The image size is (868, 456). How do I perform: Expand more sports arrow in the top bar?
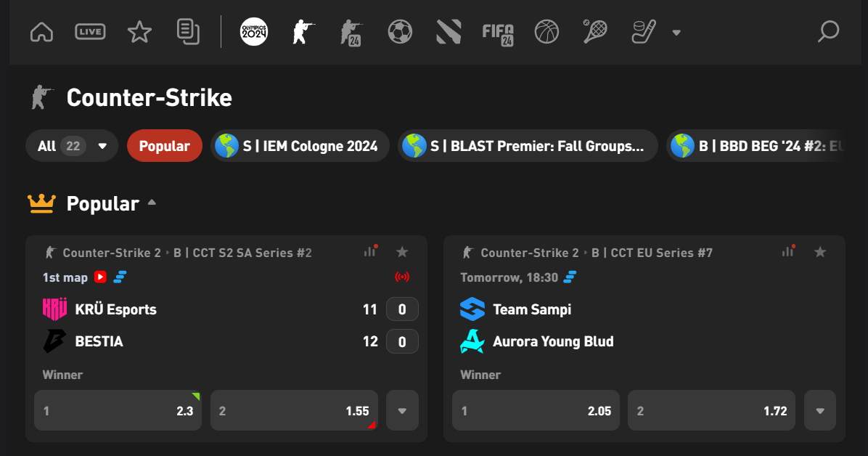pos(676,33)
